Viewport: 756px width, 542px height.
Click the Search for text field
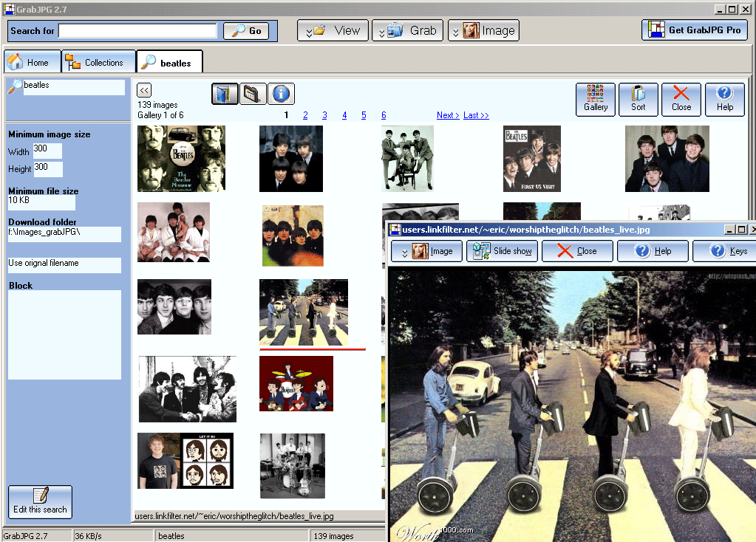pyautogui.click(x=137, y=31)
